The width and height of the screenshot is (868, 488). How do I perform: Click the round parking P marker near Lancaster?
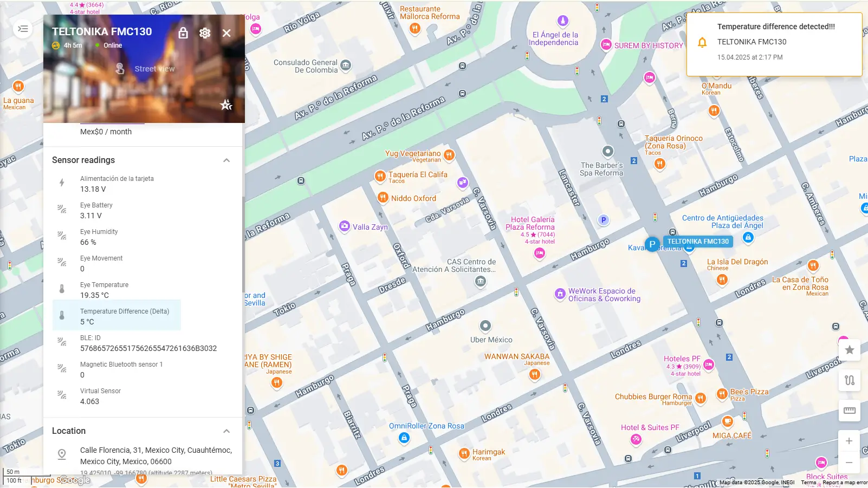604,220
